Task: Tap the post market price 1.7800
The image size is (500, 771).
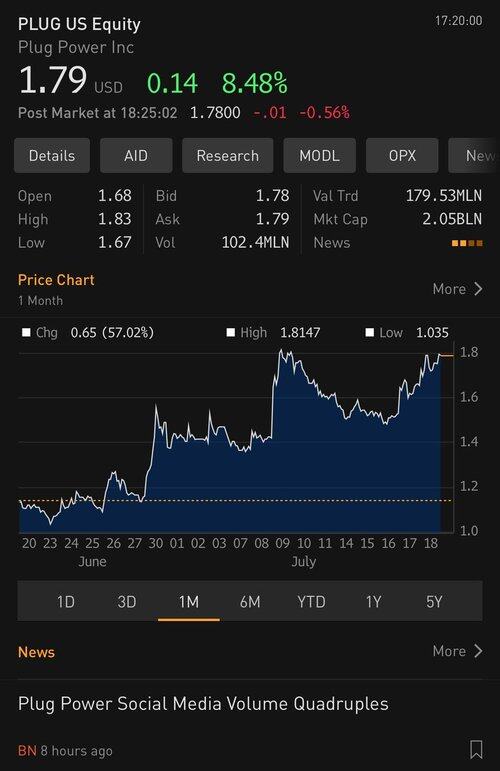Action: (215, 113)
